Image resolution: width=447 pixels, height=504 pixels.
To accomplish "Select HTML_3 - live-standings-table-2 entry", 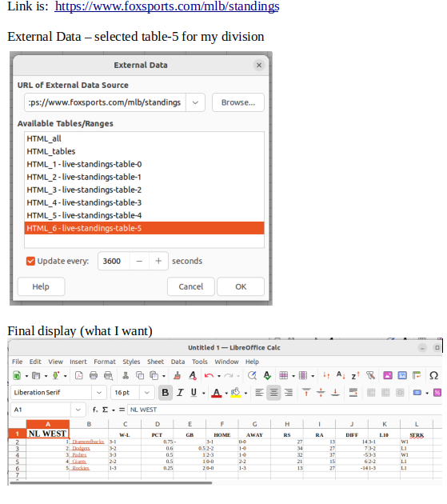I will (144, 190).
